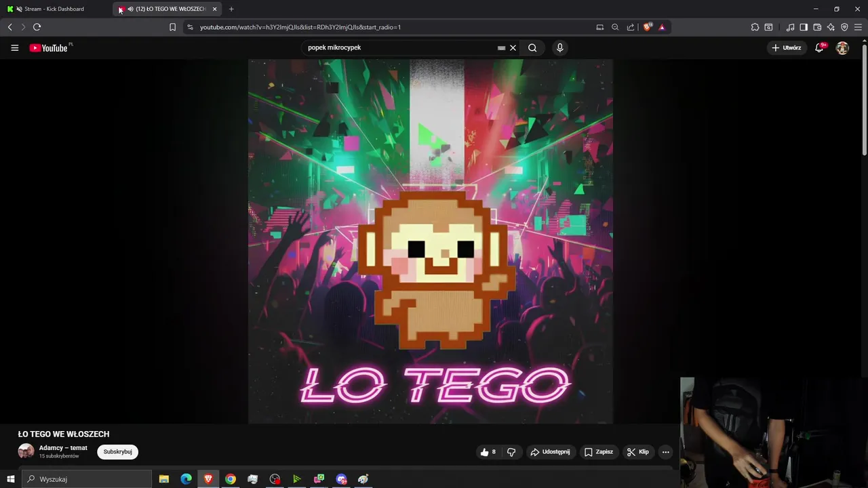The width and height of the screenshot is (868, 488).
Task: Reload the page
Action: pos(37,27)
